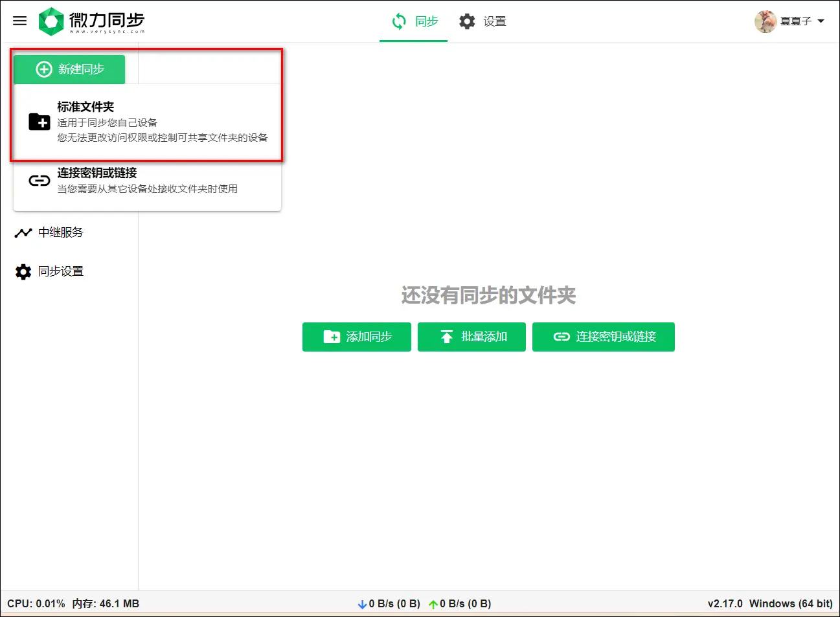
Task: Click the 连接密钥或链接 green button
Action: [x=603, y=337]
